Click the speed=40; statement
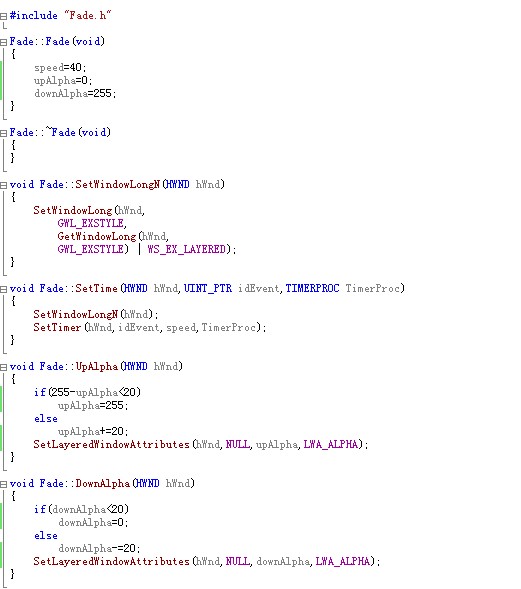This screenshot has height=589, width=521. tap(60, 68)
